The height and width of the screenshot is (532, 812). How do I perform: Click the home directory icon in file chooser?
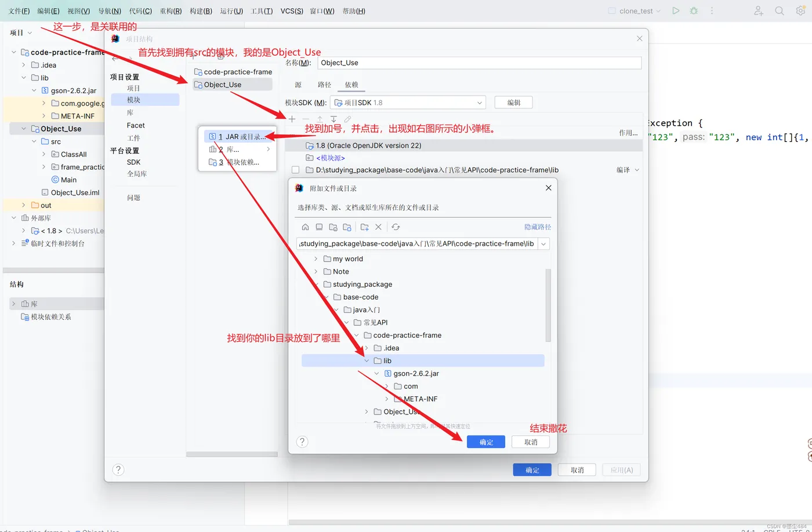[x=305, y=227]
